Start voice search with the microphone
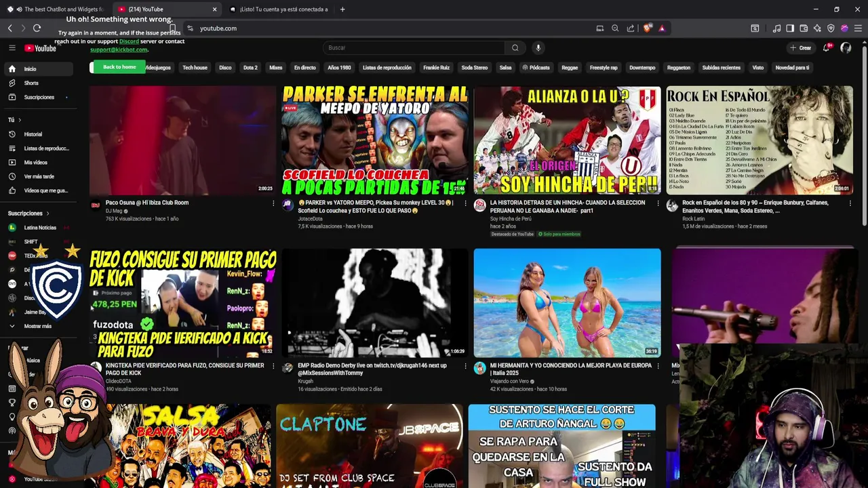The image size is (868, 488). click(538, 47)
